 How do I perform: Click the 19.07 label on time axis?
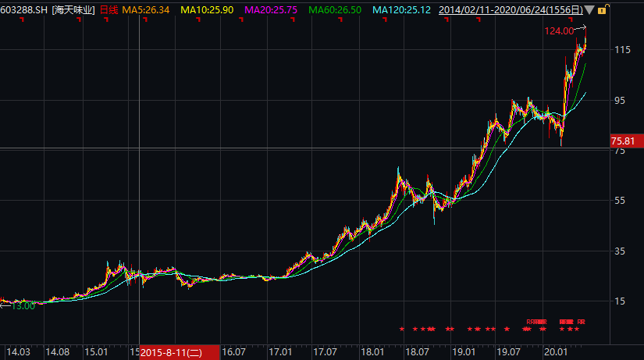(508, 352)
